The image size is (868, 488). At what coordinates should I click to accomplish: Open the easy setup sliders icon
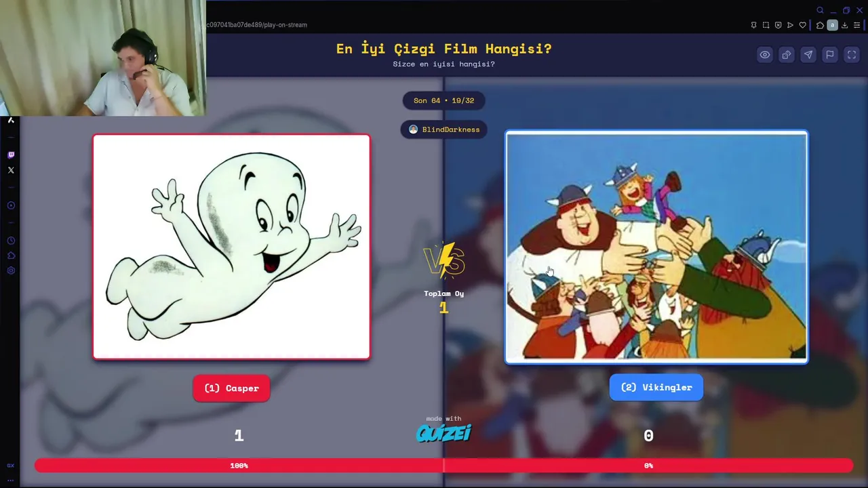pos(856,25)
